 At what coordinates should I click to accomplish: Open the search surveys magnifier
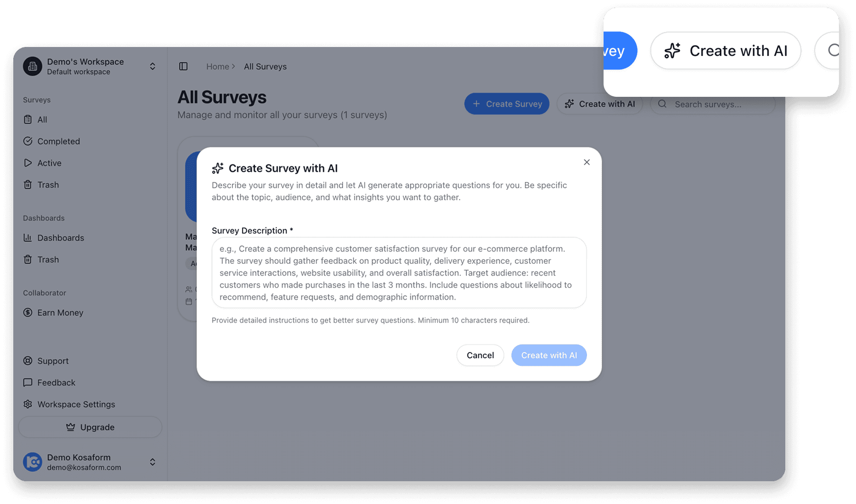point(662,104)
